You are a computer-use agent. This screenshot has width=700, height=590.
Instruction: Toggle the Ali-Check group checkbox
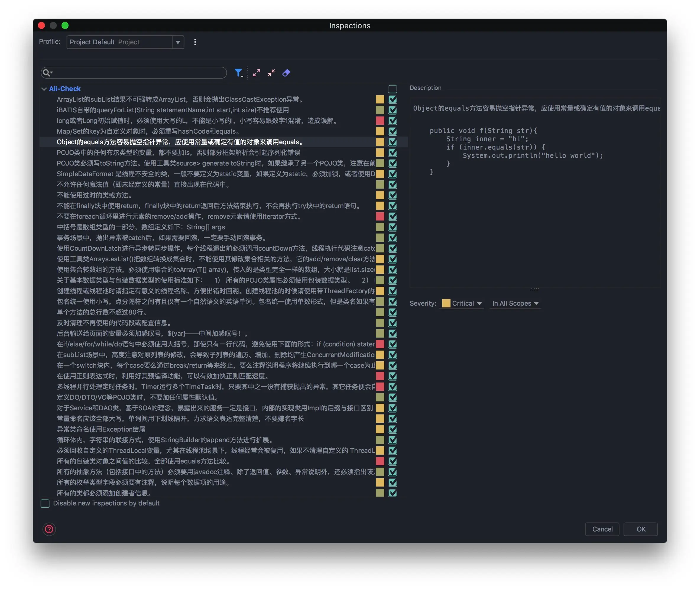[x=393, y=89]
